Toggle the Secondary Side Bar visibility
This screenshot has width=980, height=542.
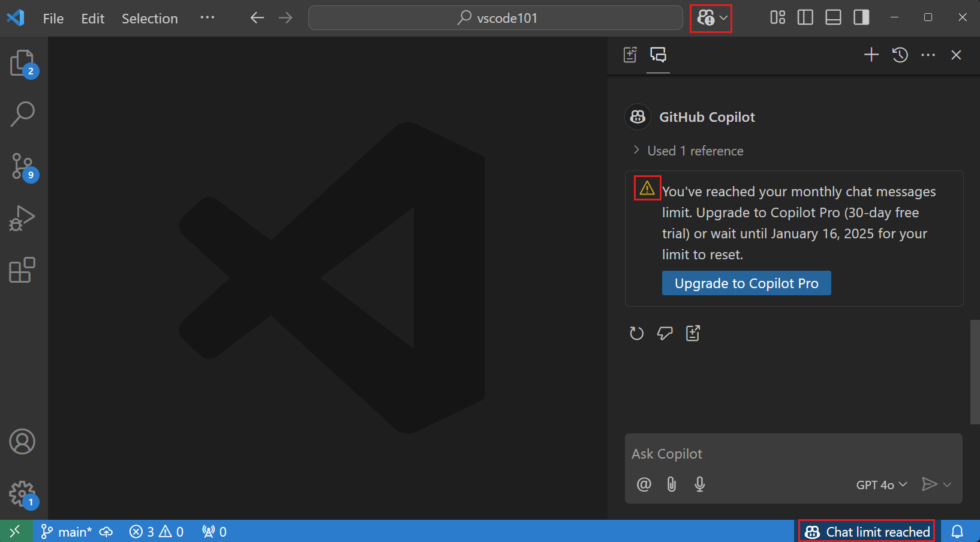861,17
